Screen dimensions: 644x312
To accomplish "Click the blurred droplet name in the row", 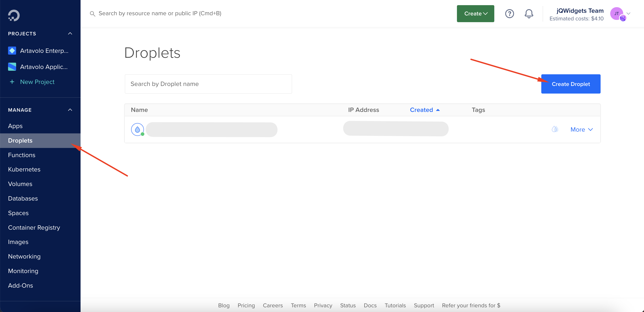I will click(211, 130).
